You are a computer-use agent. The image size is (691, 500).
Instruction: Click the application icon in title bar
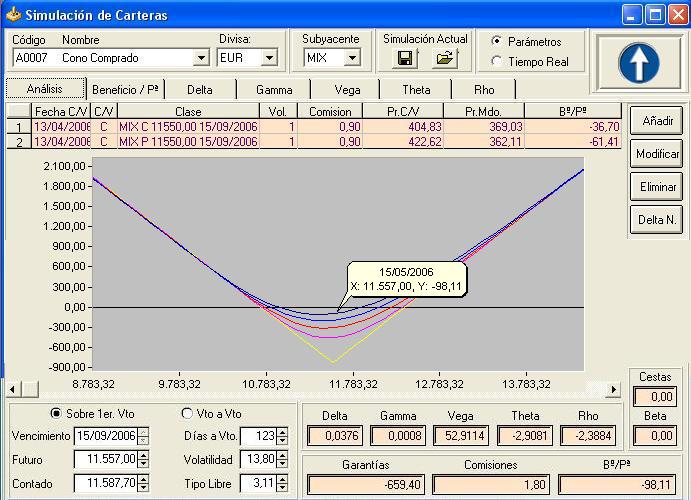click(x=13, y=15)
